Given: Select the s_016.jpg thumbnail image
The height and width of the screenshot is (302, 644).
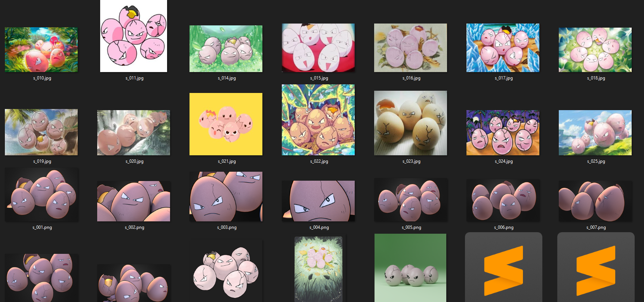Looking at the screenshot, I should tap(410, 48).
